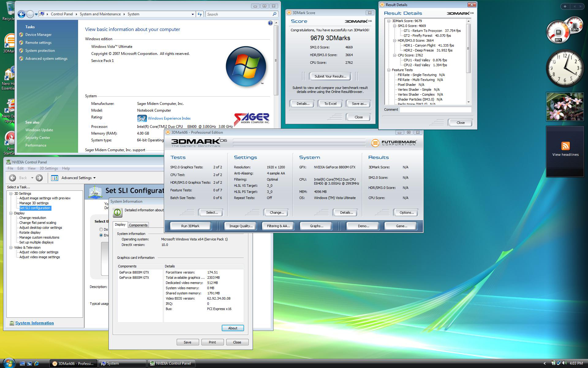Collapse the 3D Settings tree node

coord(11,194)
